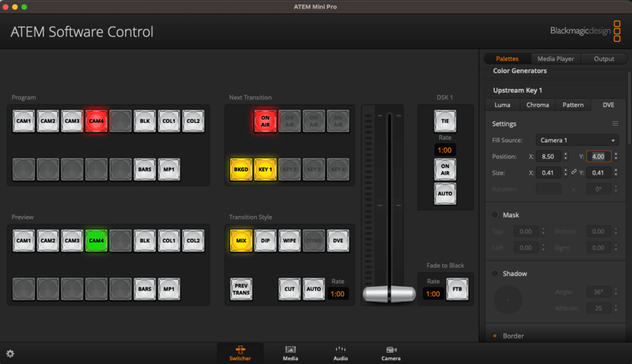Open the Chroma key tab

pyautogui.click(x=538, y=105)
